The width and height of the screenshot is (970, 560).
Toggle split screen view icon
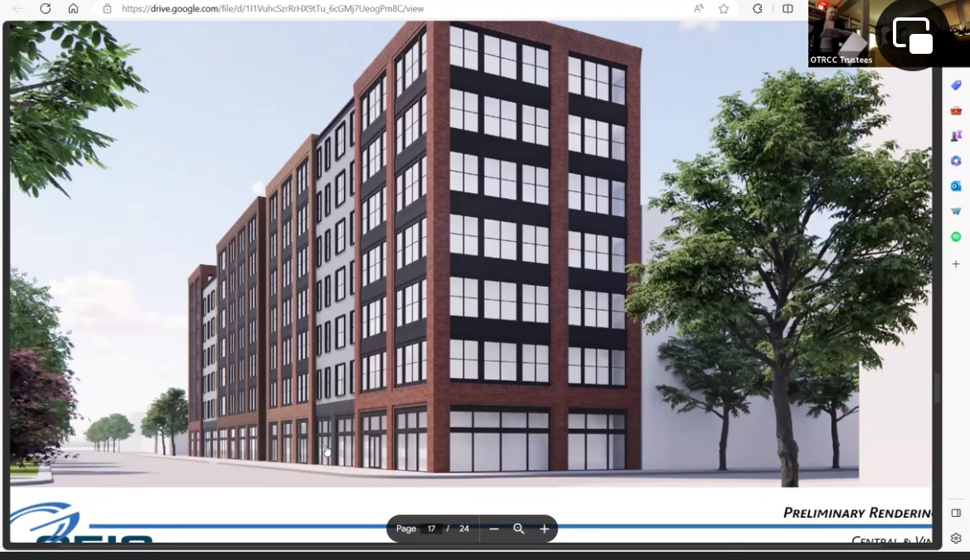click(x=788, y=8)
